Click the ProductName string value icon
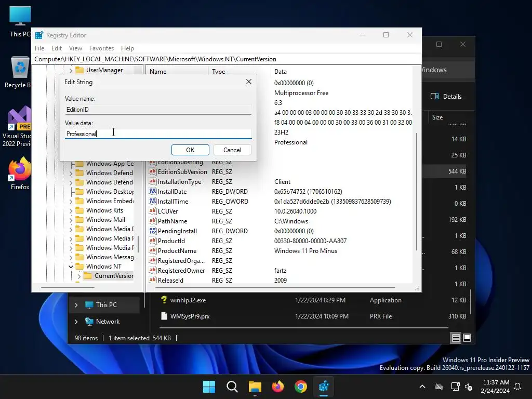532x399 pixels. (x=153, y=250)
